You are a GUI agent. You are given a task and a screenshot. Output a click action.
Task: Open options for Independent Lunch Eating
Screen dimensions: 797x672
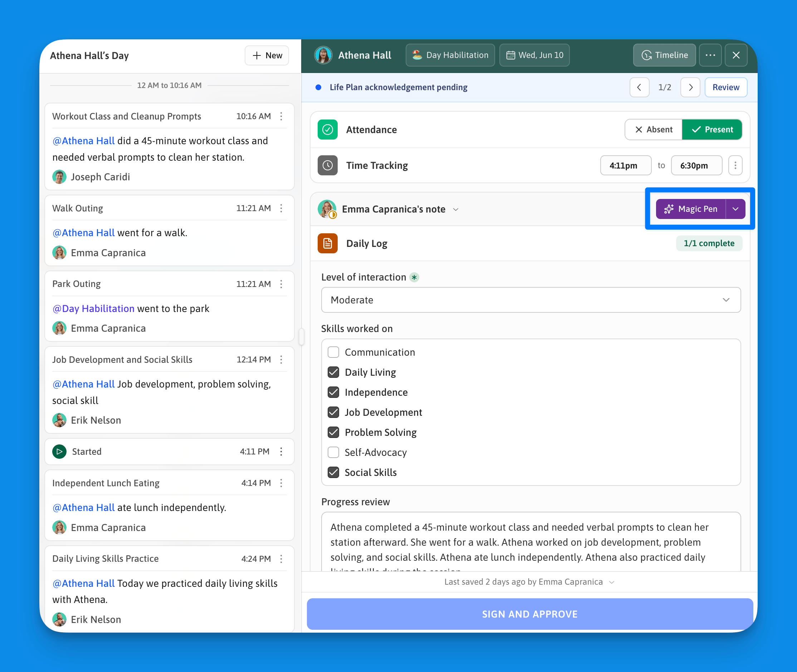click(282, 483)
